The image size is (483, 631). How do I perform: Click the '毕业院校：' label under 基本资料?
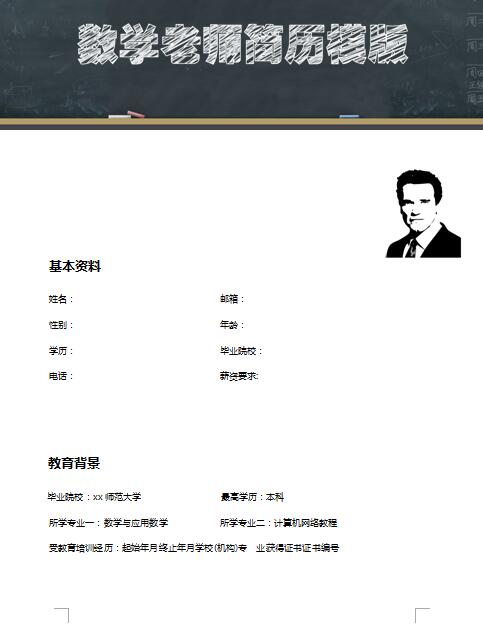pos(241,351)
